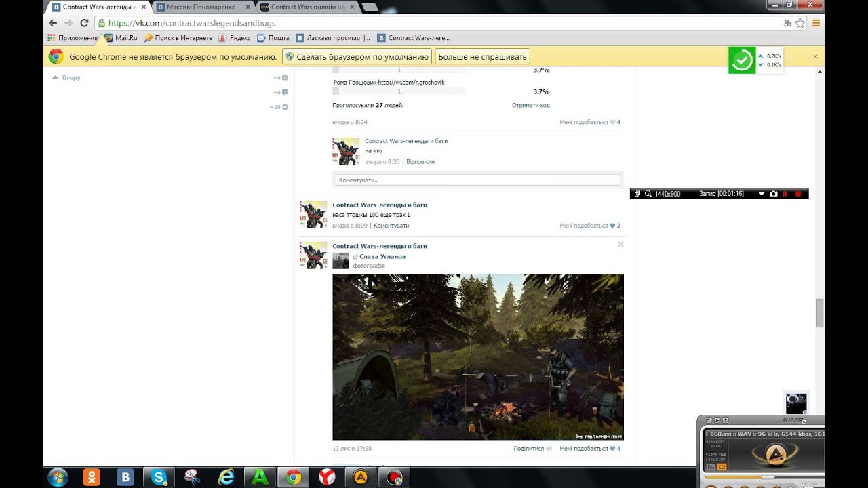Image resolution: width=868 pixels, height=488 pixels.
Task: Switch to Contract Wars онлайн tab
Action: tap(309, 7)
